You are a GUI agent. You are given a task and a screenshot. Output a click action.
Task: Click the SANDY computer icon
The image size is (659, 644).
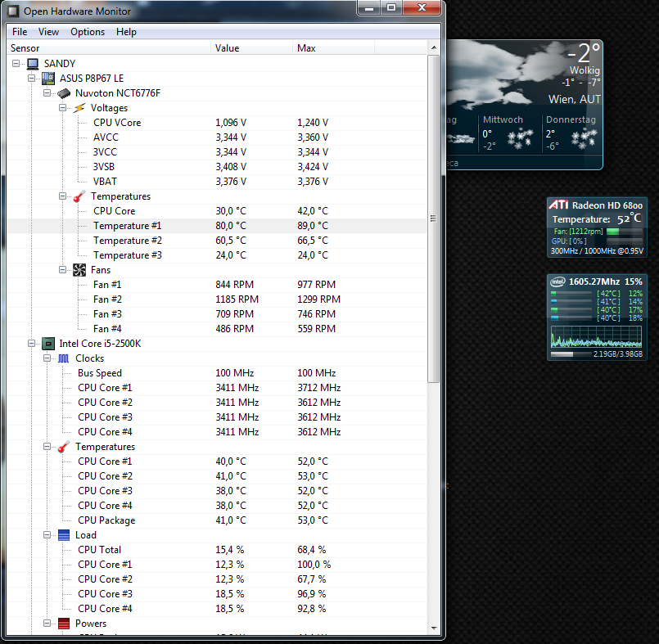click(33, 64)
